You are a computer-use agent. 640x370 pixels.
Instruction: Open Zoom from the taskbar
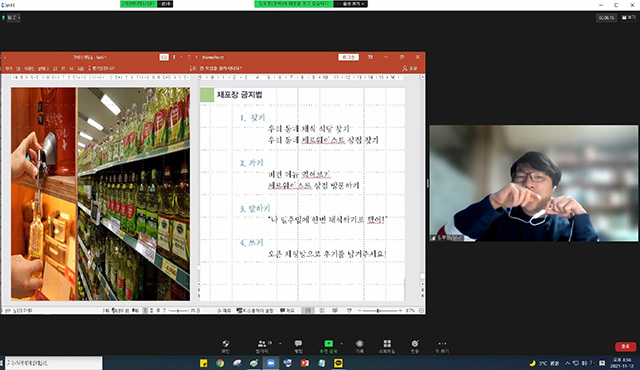(x=271, y=363)
